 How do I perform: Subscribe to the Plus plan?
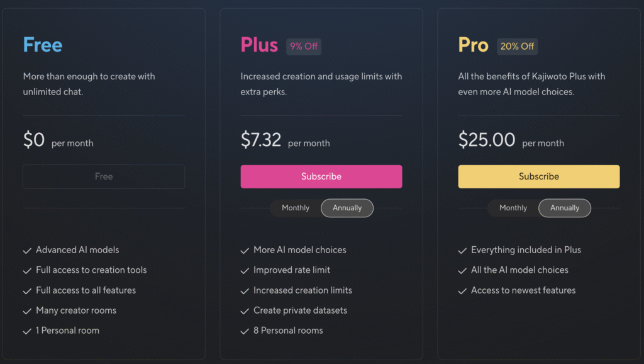tap(321, 176)
